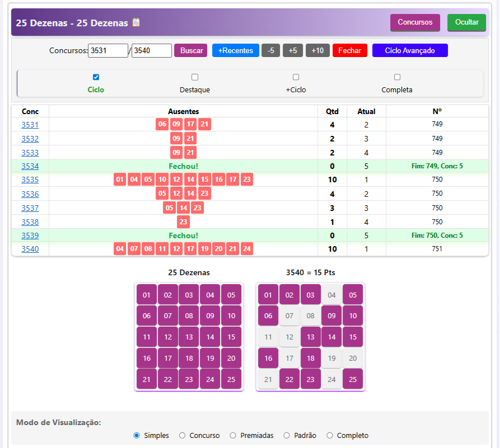Choose the Padrão radio option
This screenshot has width=500, height=448.
pos(287,435)
